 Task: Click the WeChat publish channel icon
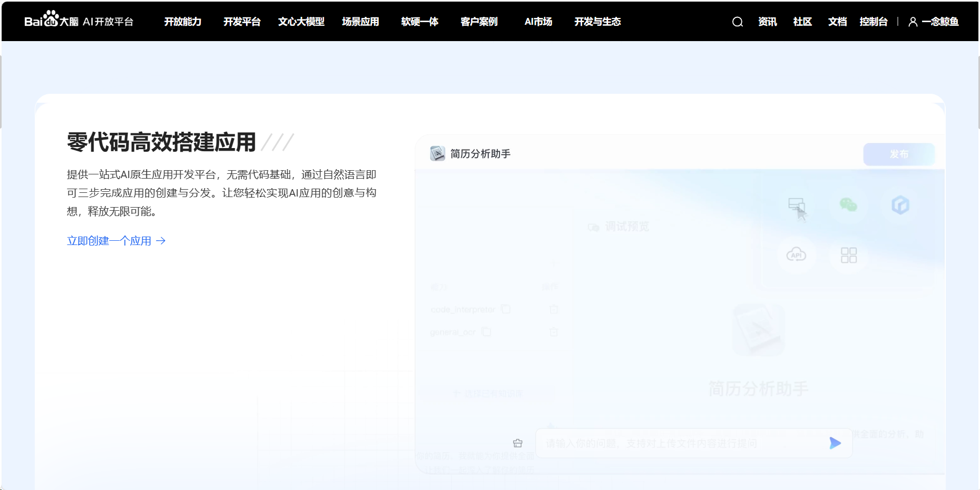point(849,205)
